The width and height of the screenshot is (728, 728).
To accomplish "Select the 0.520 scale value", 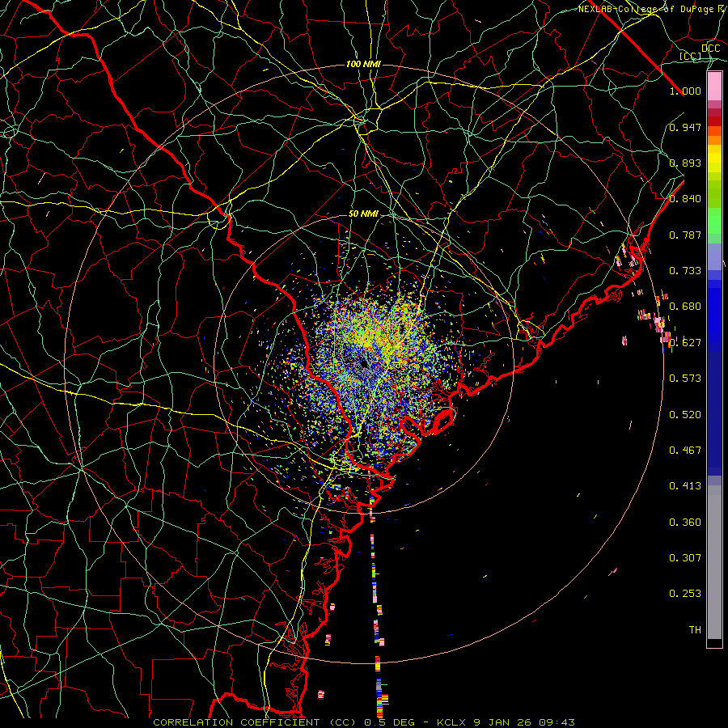I will pos(685,415).
